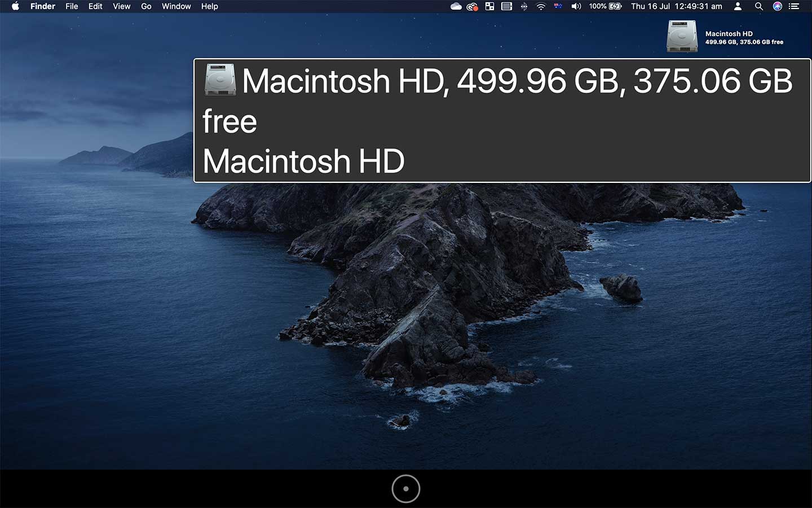Open the Go menu

point(146,6)
